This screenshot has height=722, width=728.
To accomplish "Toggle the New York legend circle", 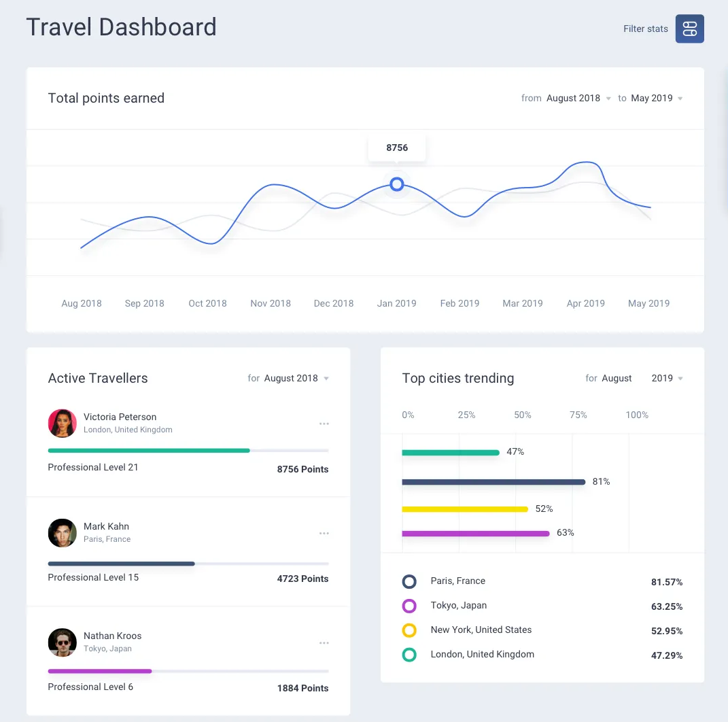I will coord(409,630).
